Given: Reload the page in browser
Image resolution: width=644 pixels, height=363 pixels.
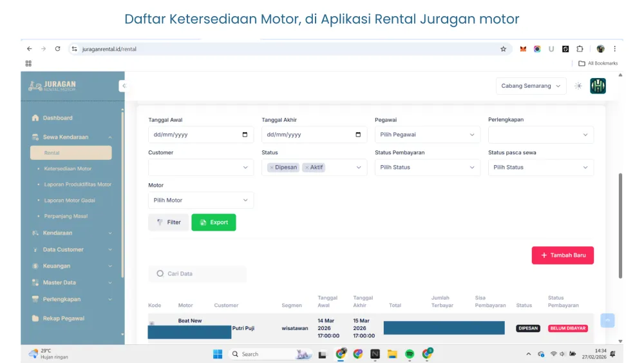Looking at the screenshot, I should point(57,49).
